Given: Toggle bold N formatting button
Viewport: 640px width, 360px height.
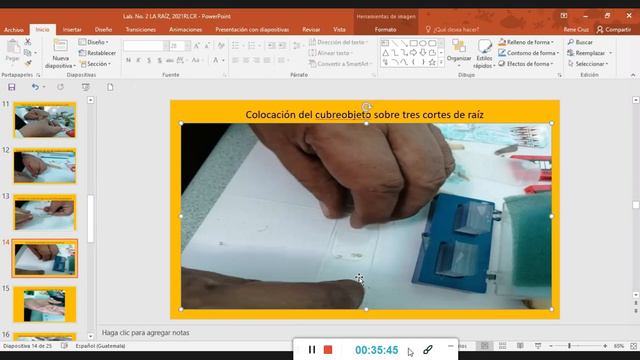Looking at the screenshot, I should [x=128, y=60].
